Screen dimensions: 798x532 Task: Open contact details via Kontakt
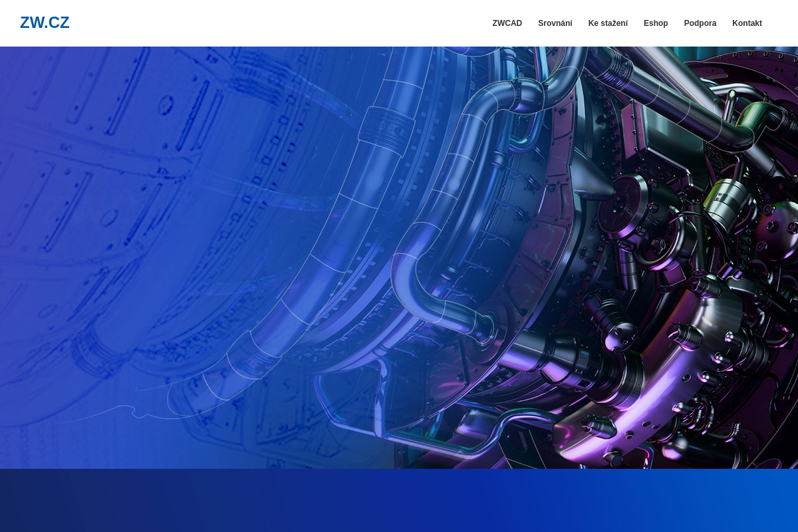[x=747, y=23]
